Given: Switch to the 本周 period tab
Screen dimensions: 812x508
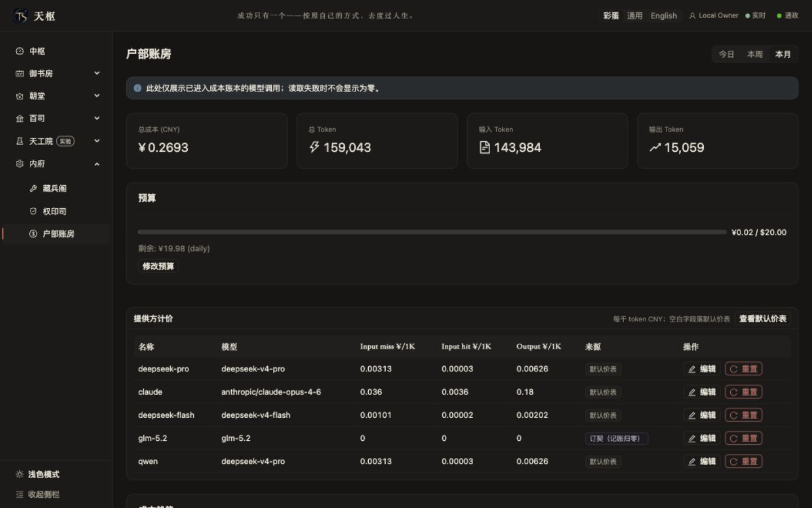Looking at the screenshot, I should pos(754,54).
